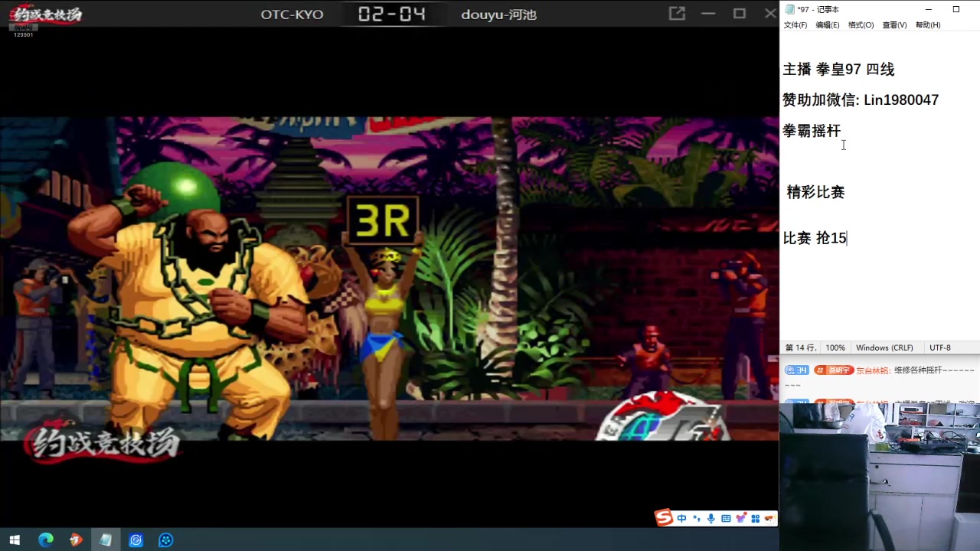Click UTF-8 encoding in status bar

tap(940, 347)
